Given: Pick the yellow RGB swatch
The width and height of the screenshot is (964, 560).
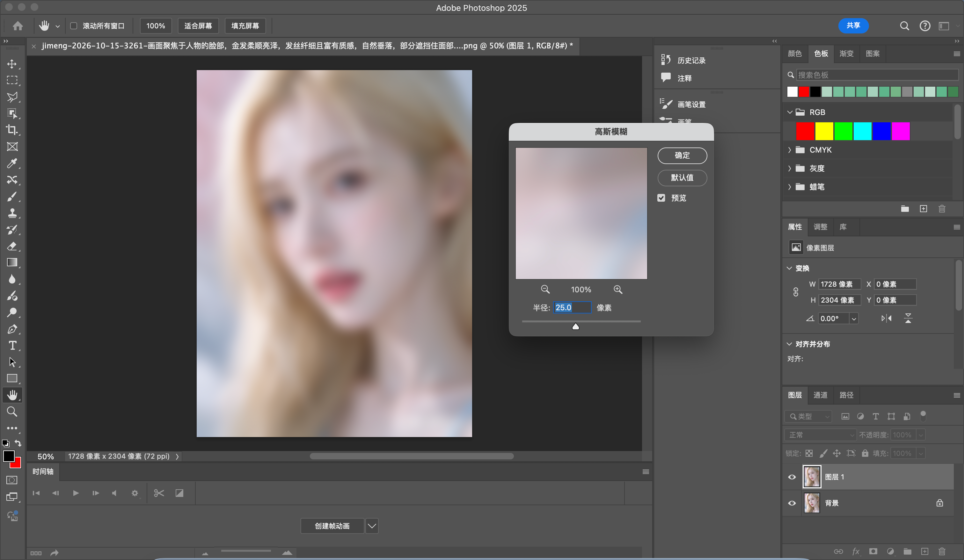Looking at the screenshot, I should tap(824, 132).
